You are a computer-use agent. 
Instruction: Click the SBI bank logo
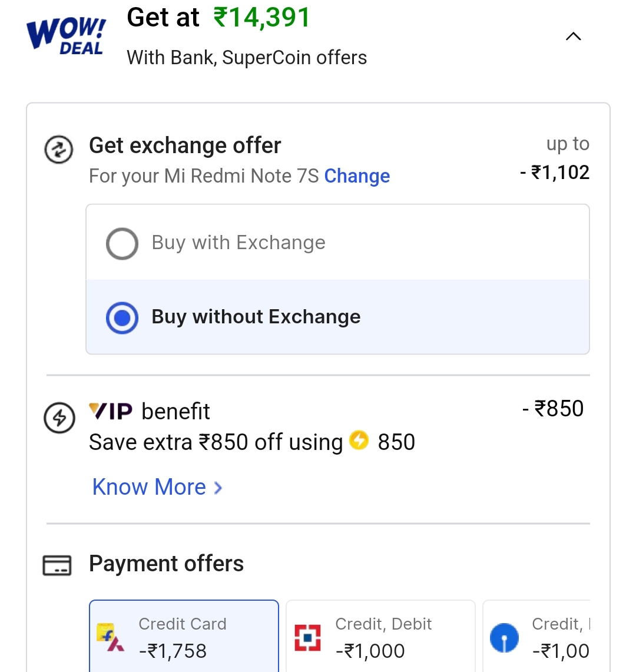[x=504, y=637]
